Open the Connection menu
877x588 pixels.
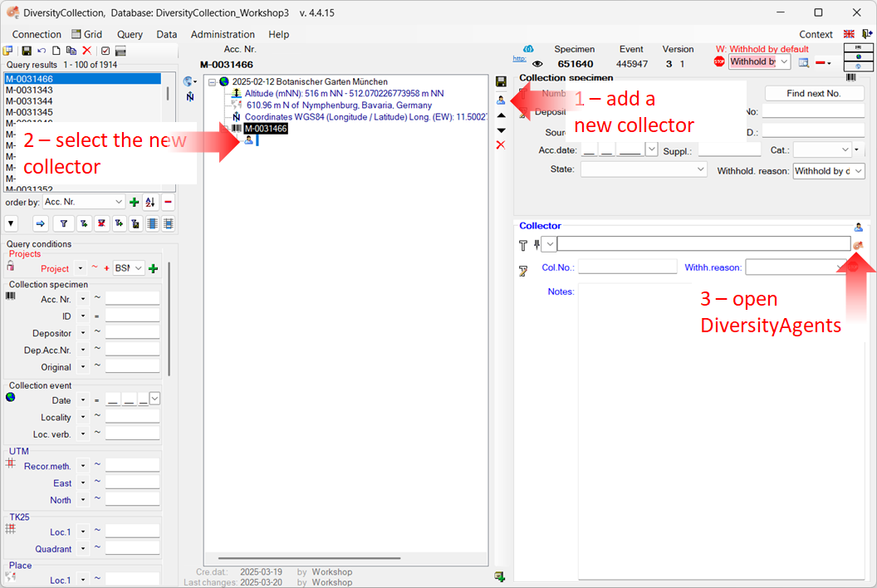pos(37,35)
